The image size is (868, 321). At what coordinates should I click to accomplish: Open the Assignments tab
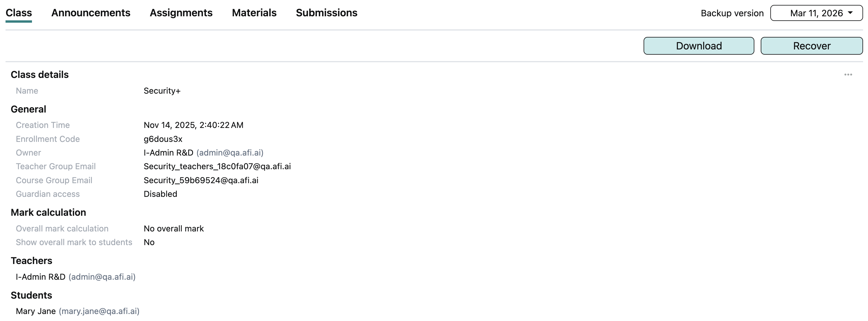point(181,13)
